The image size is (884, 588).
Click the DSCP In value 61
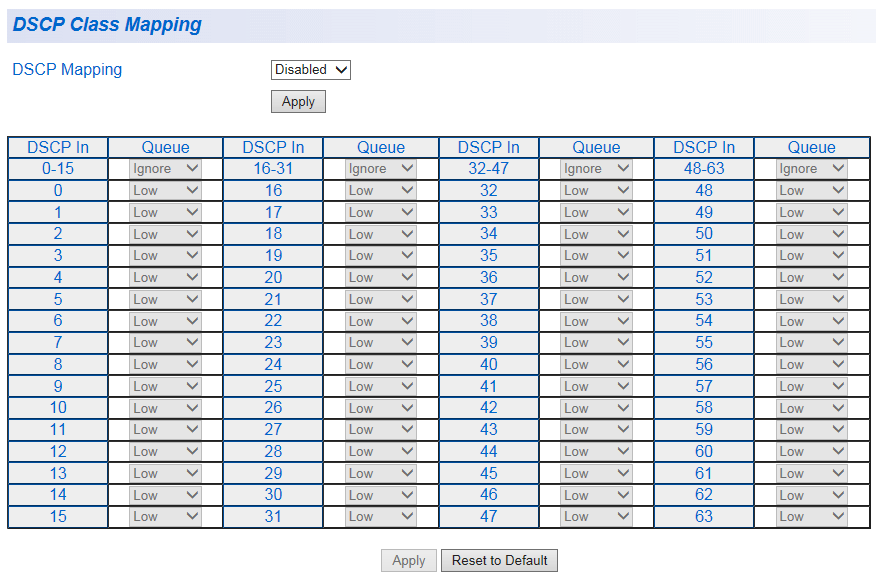[704, 474]
